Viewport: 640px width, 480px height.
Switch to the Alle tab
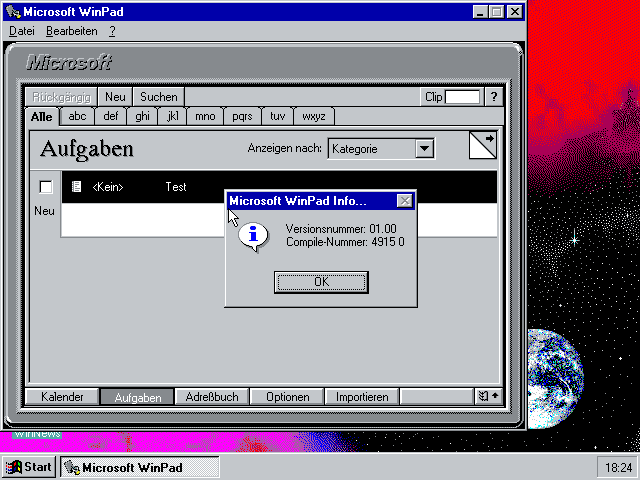[x=42, y=117]
